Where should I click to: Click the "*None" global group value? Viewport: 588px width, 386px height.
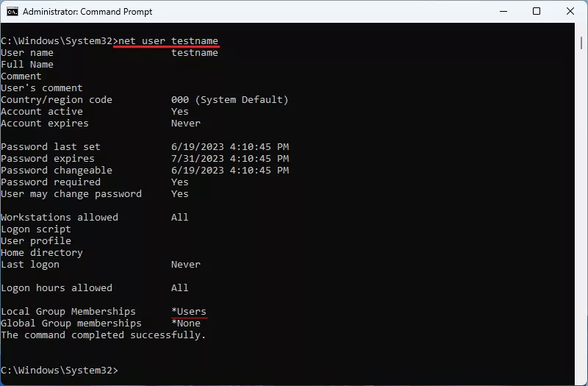[x=186, y=324]
